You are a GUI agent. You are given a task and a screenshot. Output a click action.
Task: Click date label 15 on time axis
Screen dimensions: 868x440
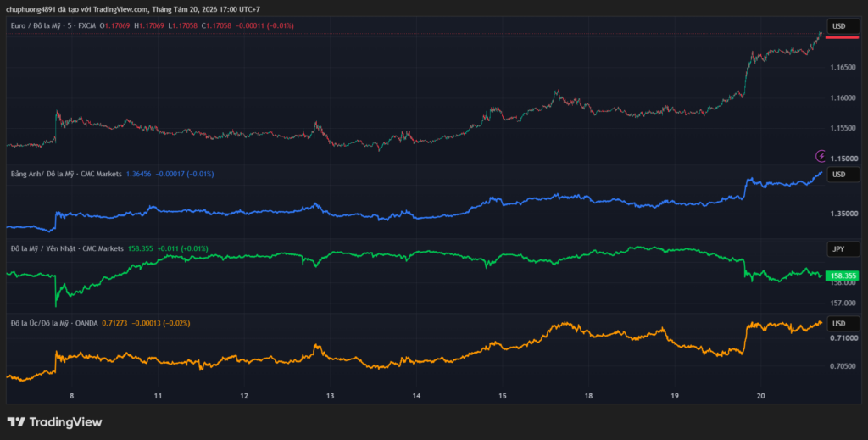[x=503, y=396]
